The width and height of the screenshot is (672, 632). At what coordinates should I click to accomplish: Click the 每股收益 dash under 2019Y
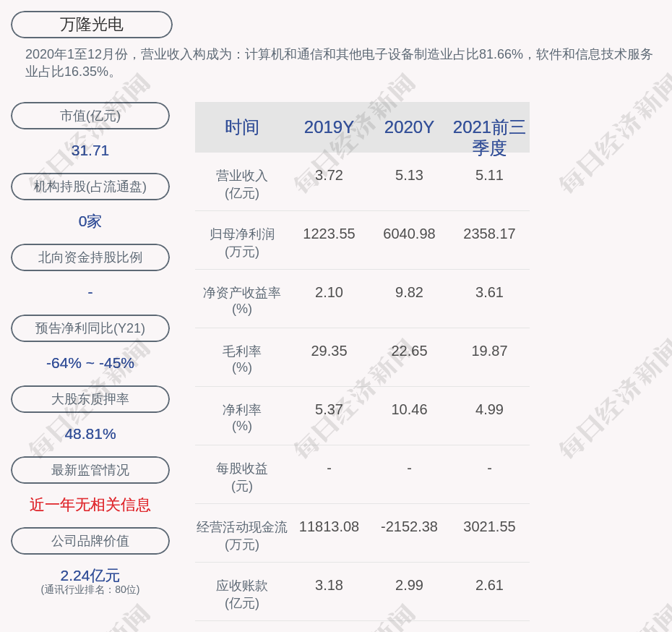(x=329, y=469)
